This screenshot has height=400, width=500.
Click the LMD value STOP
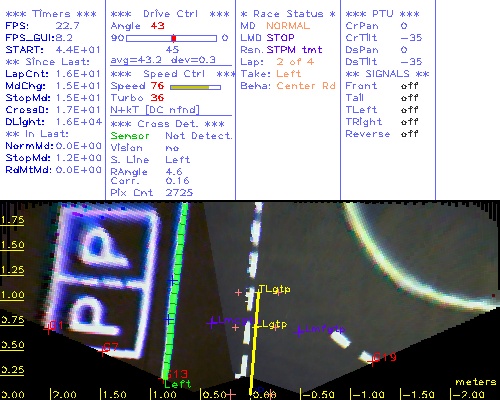280,38
